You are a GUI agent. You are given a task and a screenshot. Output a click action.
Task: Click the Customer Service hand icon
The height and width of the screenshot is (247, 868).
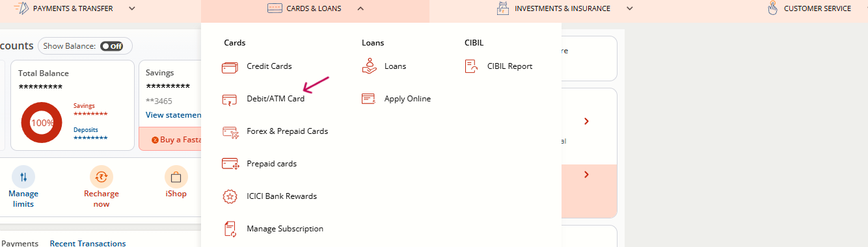pos(772,8)
